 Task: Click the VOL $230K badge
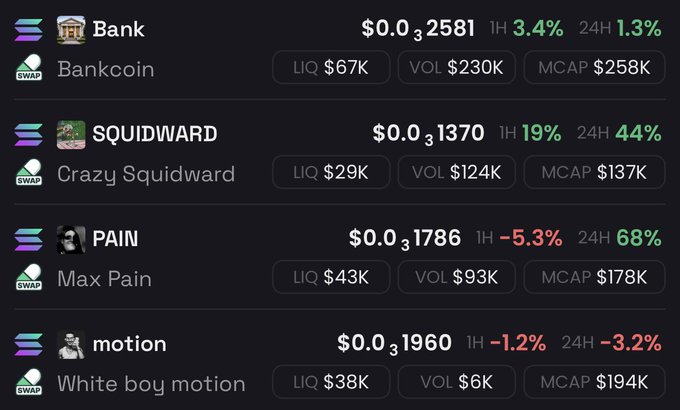[457, 67]
